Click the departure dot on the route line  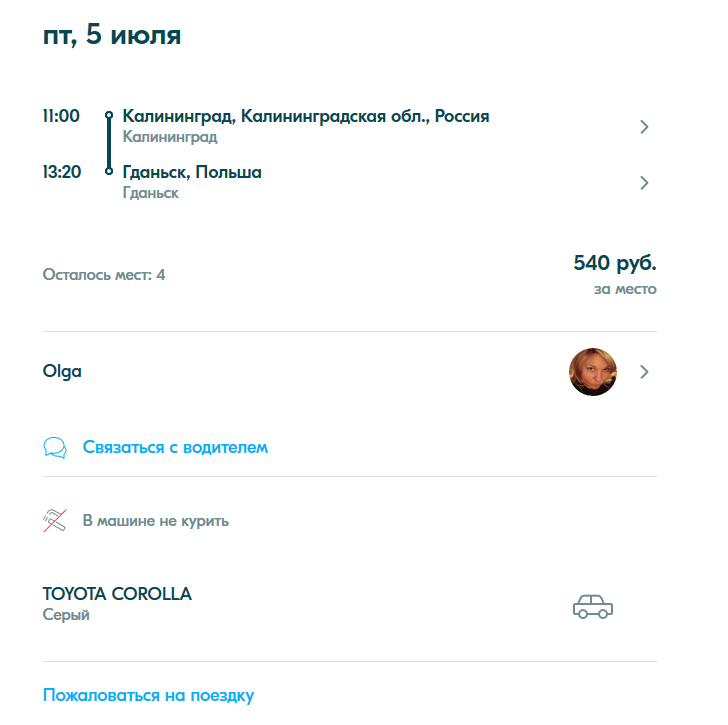(x=109, y=116)
